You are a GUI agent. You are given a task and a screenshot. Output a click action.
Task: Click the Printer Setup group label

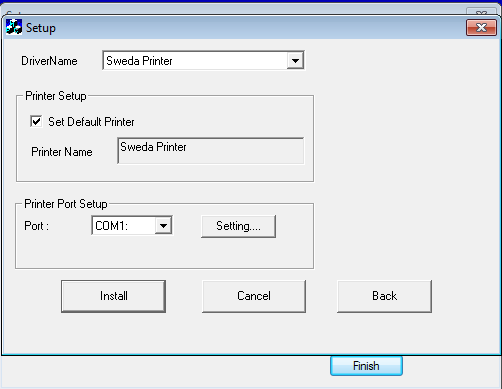pyautogui.click(x=56, y=96)
